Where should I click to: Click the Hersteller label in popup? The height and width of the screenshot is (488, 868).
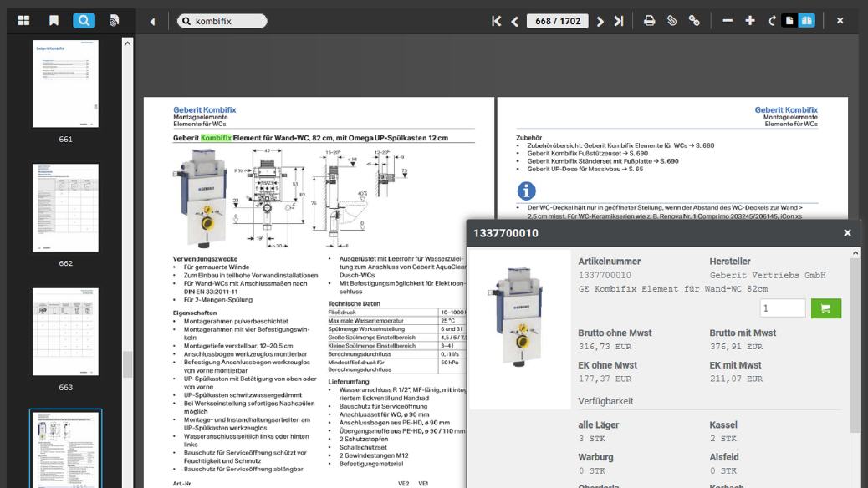coord(730,262)
